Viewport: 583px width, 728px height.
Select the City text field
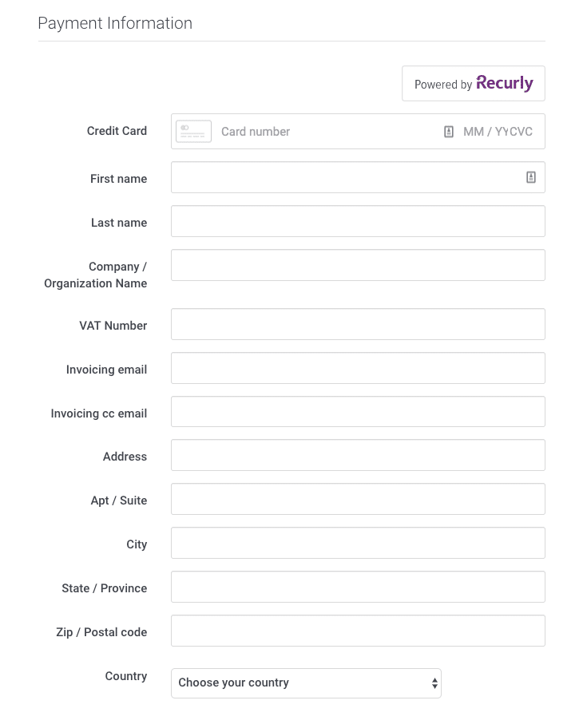tap(358, 543)
